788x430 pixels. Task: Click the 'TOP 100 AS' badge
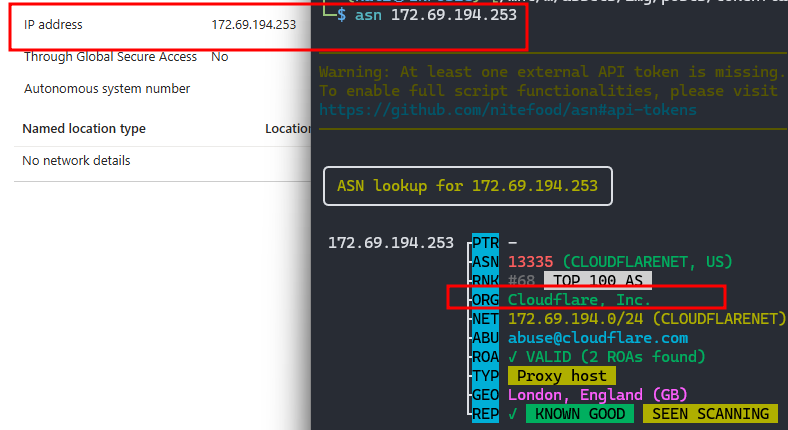pos(597,280)
